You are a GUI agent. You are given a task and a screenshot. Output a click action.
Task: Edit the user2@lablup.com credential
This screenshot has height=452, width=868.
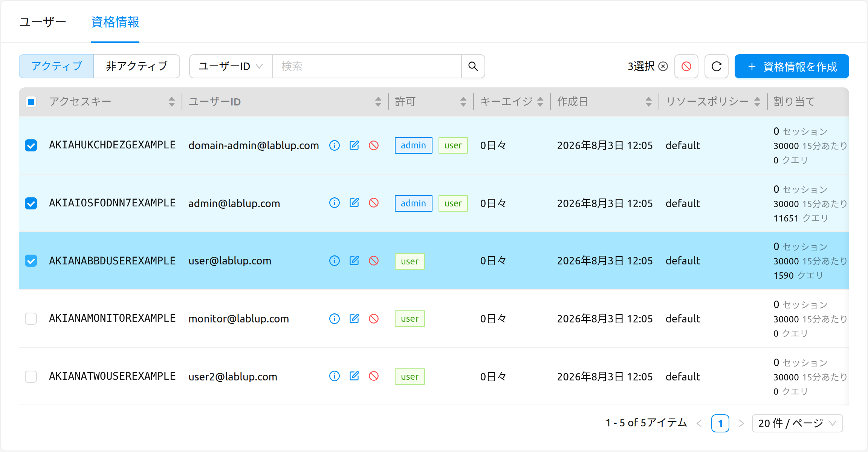point(354,376)
